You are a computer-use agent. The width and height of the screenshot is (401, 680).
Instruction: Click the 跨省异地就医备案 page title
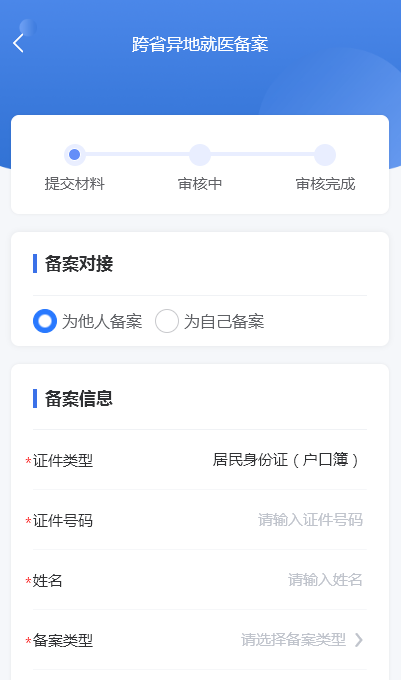200,44
